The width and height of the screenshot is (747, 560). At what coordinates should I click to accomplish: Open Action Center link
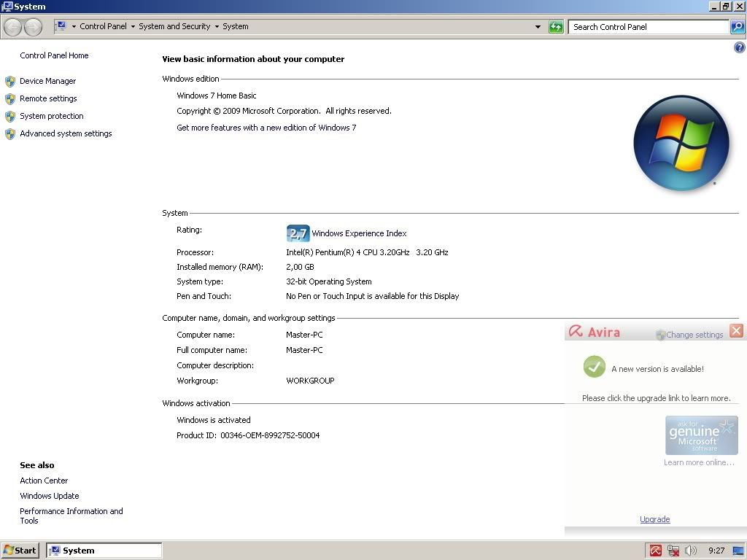44,481
